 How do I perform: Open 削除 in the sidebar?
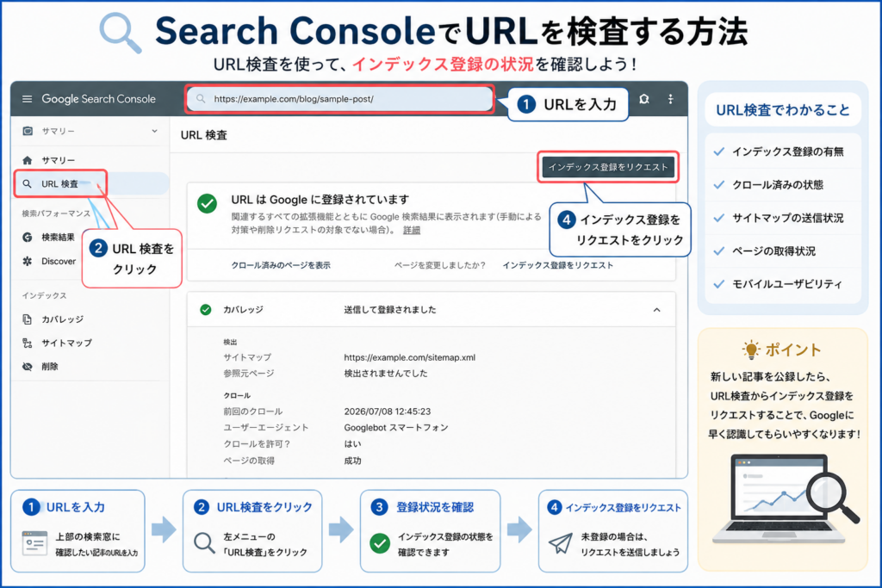pyautogui.click(x=49, y=367)
